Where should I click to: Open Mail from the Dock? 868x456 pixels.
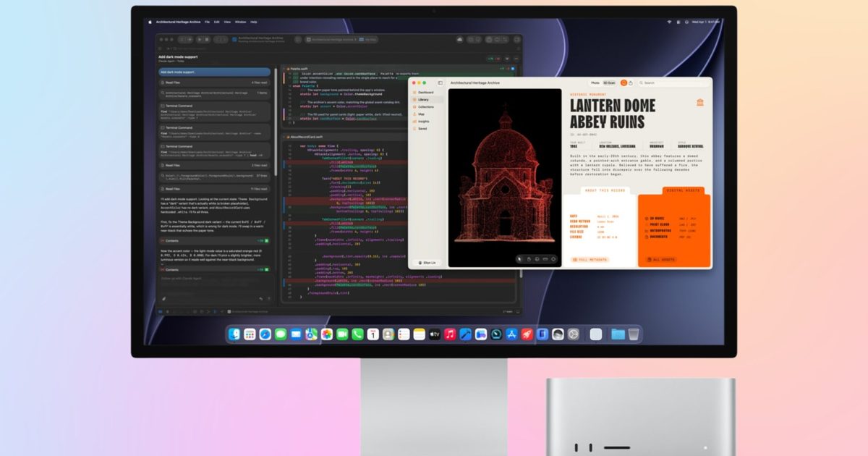pos(296,334)
